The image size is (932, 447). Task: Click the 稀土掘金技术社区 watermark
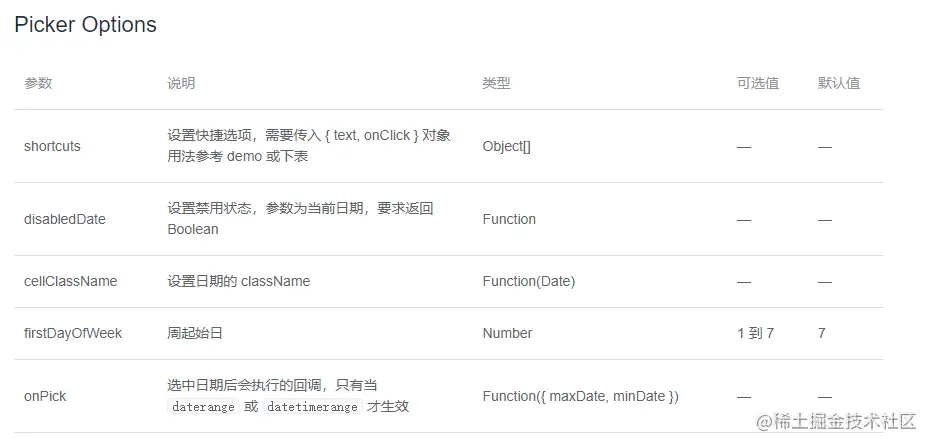(x=836, y=421)
